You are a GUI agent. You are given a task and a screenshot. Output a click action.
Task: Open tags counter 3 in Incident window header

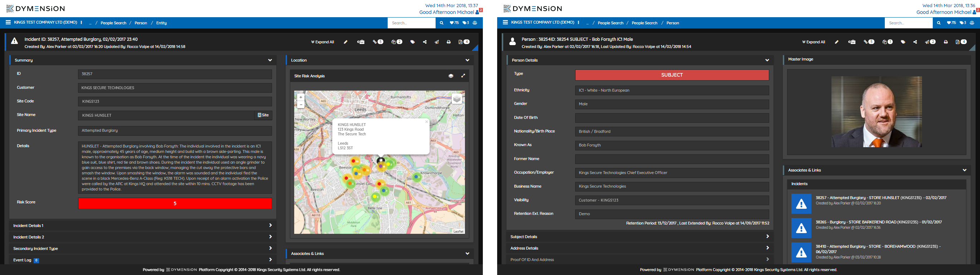coord(466,23)
